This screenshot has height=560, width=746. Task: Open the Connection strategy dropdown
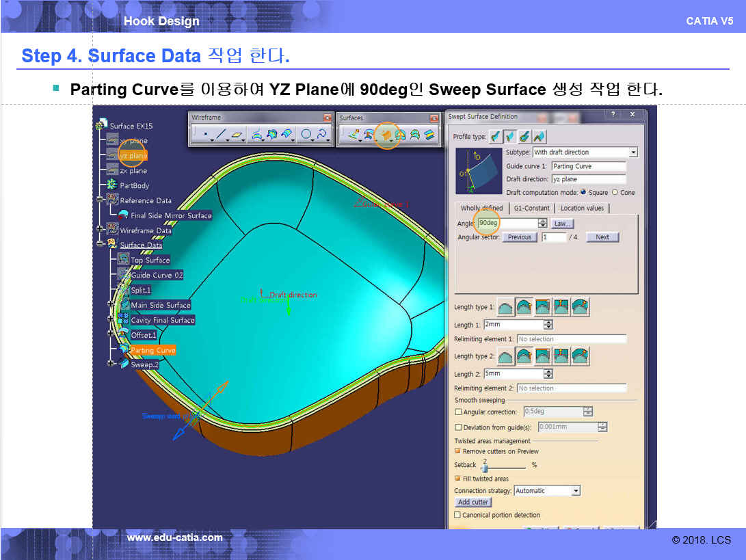(576, 491)
